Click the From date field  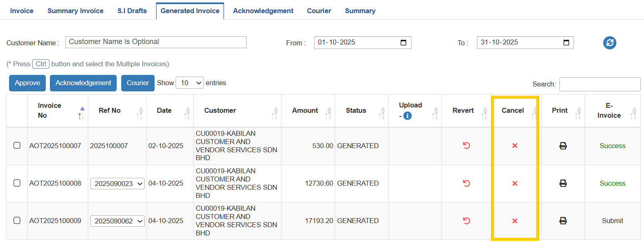363,42
